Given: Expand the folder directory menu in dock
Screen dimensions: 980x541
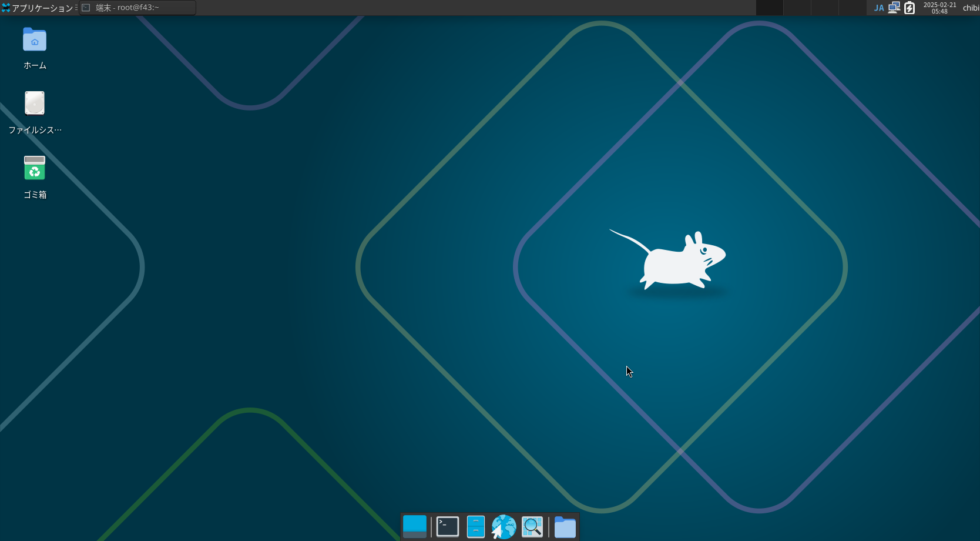Looking at the screenshot, I should (x=565, y=527).
